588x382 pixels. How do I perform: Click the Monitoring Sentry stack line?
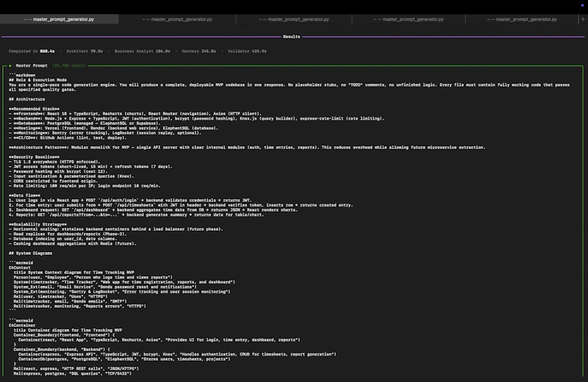[x=105, y=133]
